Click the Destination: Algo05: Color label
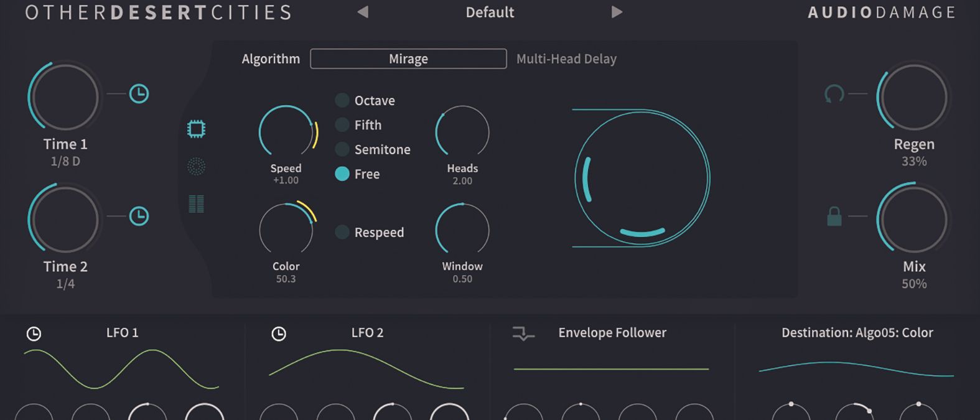The image size is (980, 420). pyautogui.click(x=857, y=333)
